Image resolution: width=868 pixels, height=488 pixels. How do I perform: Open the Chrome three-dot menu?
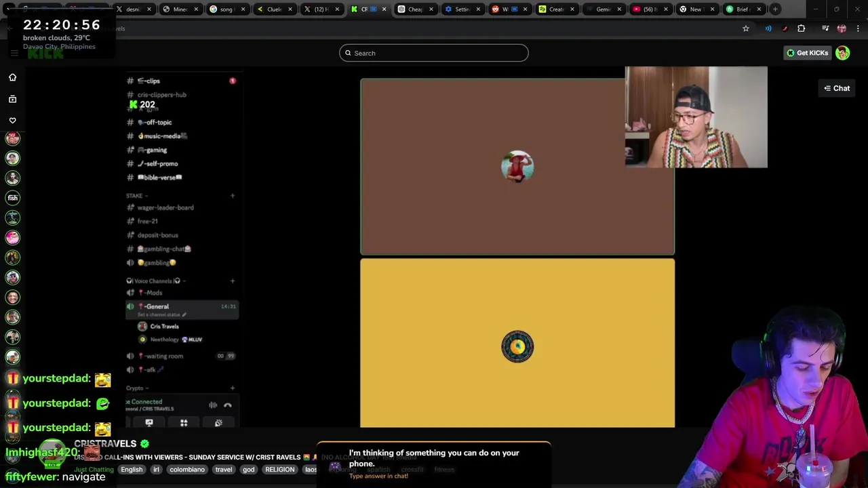click(858, 28)
